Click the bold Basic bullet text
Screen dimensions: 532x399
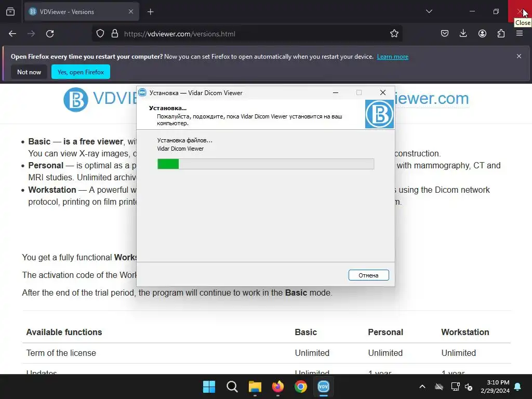(39, 141)
